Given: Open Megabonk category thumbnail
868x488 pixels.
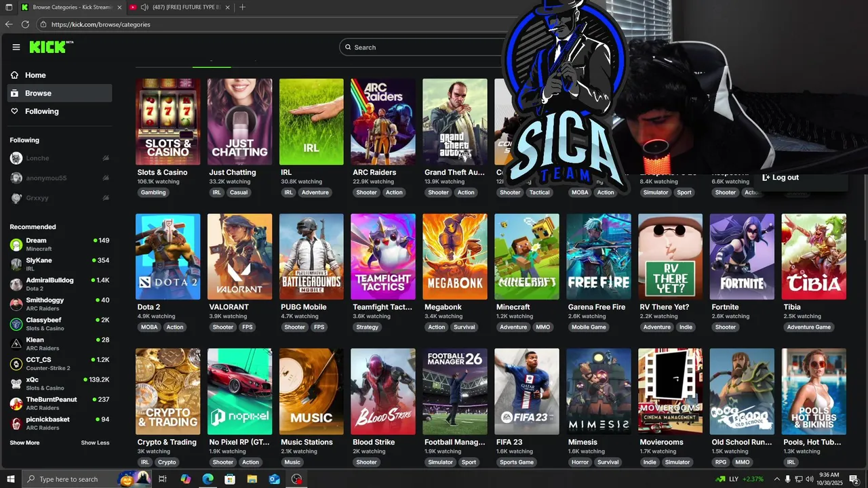Looking at the screenshot, I should click(x=455, y=257).
